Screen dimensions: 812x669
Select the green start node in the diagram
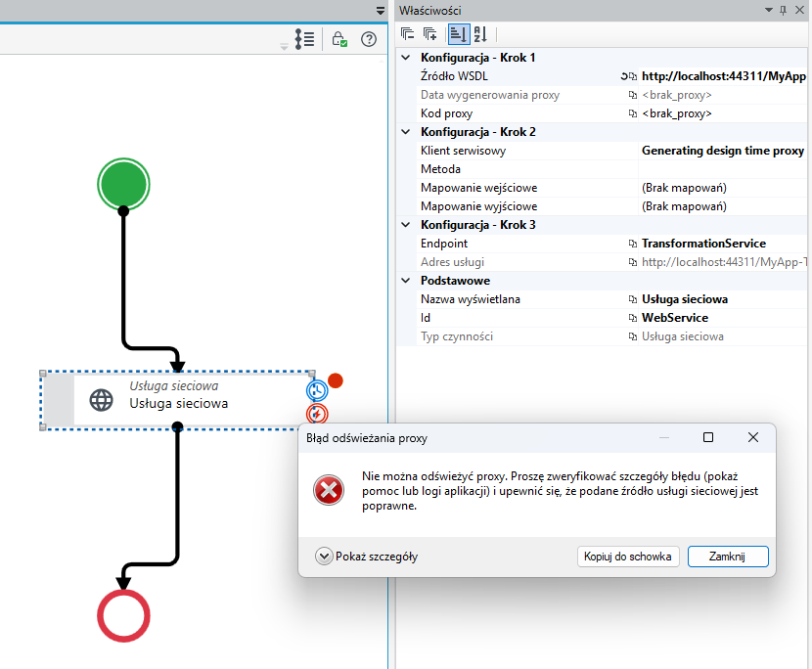tap(123, 184)
